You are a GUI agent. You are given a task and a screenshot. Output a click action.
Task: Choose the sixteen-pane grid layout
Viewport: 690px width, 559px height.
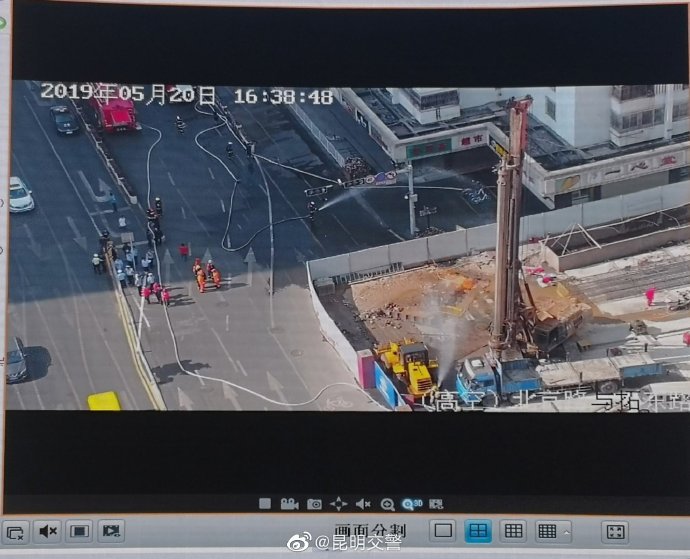[546, 531]
